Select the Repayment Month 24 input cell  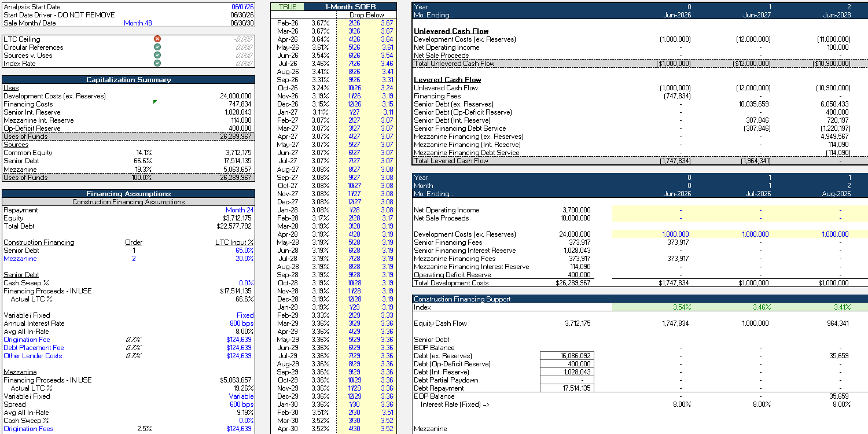(240, 210)
